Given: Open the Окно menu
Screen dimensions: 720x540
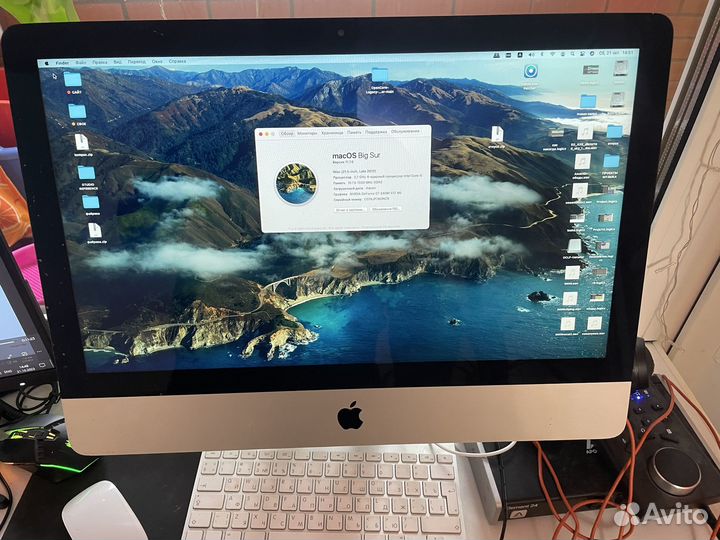Looking at the screenshot, I should coord(157,61).
